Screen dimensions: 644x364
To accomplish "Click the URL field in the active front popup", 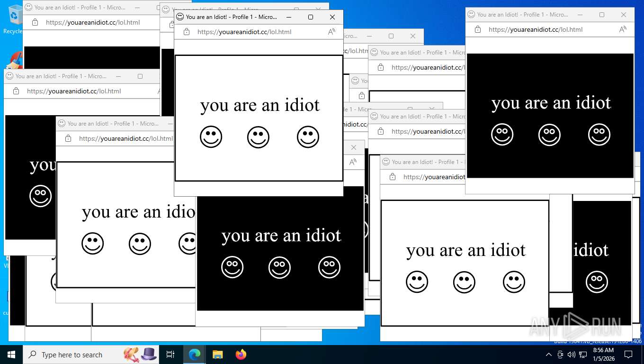I will [244, 32].
